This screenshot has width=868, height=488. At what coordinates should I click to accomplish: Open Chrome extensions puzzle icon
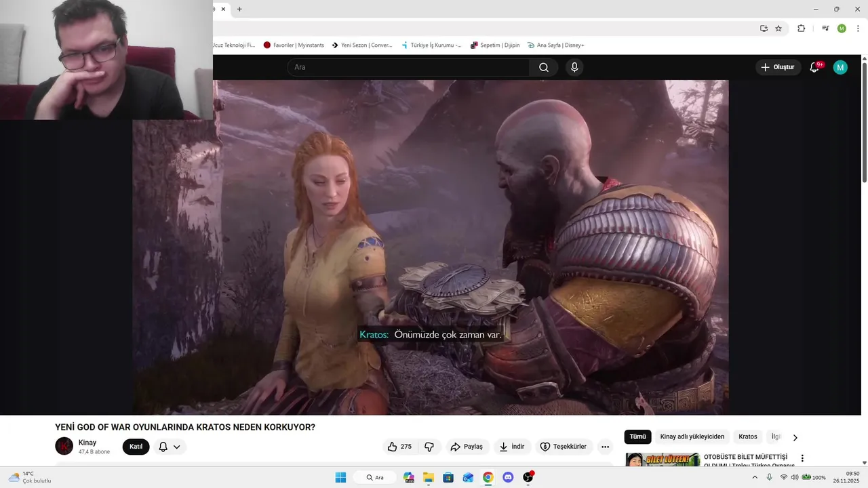pyautogui.click(x=801, y=28)
